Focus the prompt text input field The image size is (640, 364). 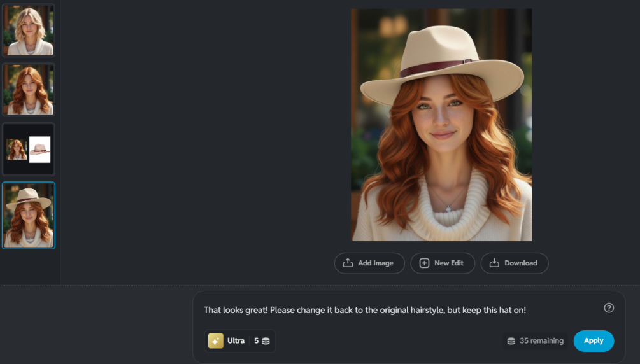tap(395, 310)
